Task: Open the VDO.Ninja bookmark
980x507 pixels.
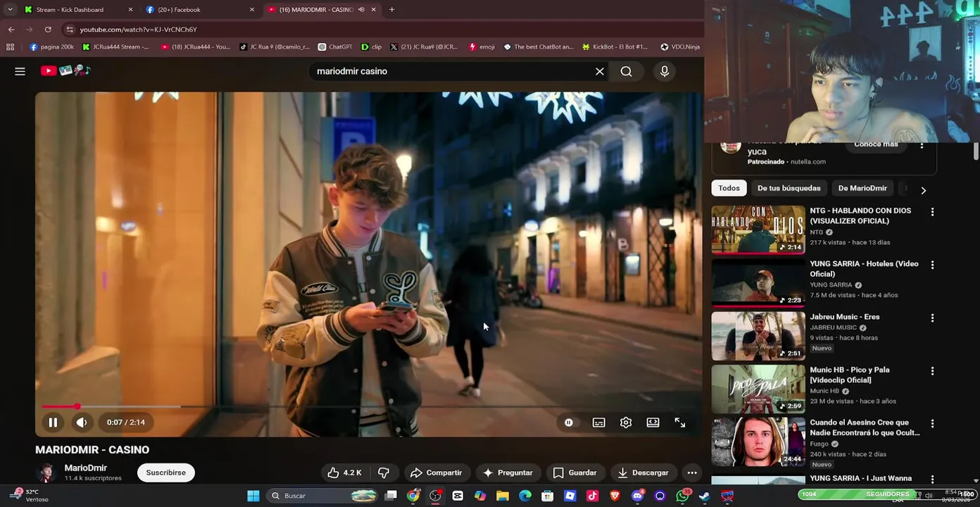Action: coord(680,47)
